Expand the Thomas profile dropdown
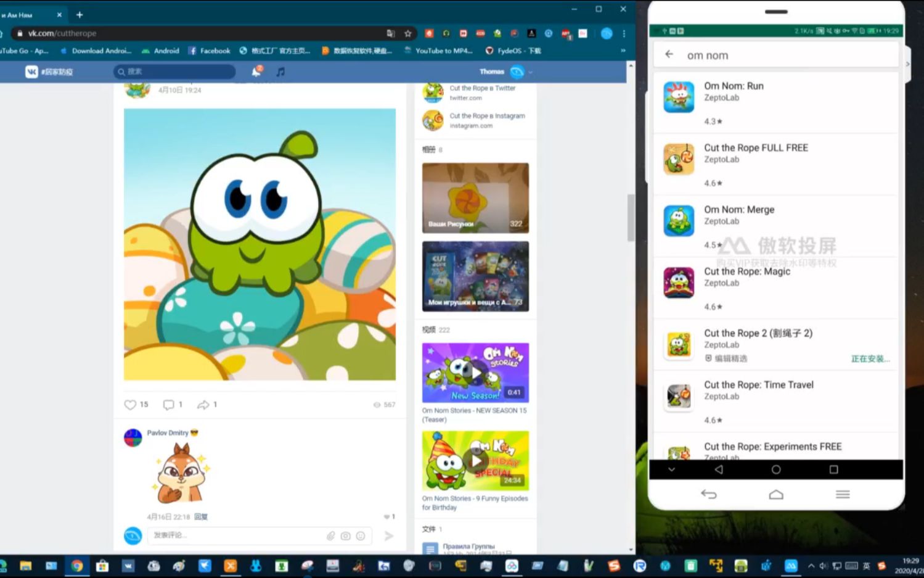924x578 pixels. click(x=530, y=72)
